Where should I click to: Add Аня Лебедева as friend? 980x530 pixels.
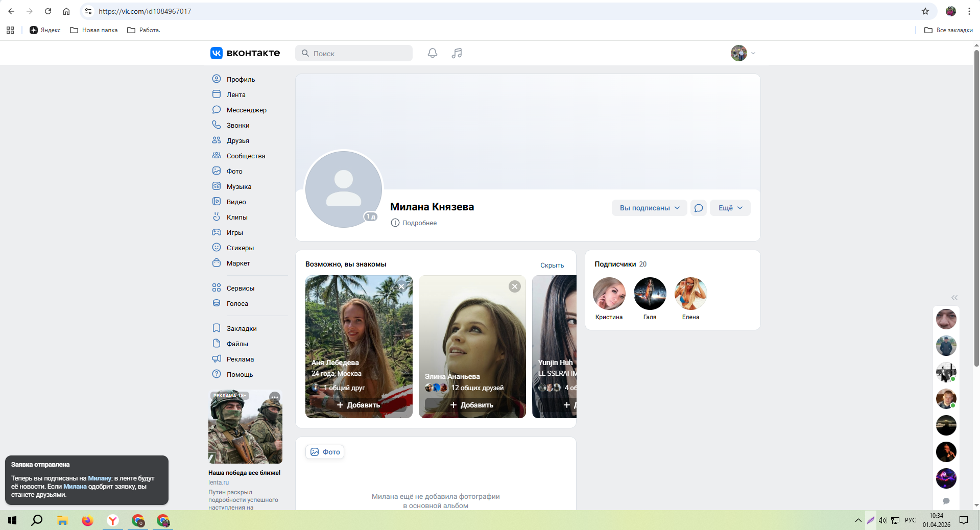point(358,405)
